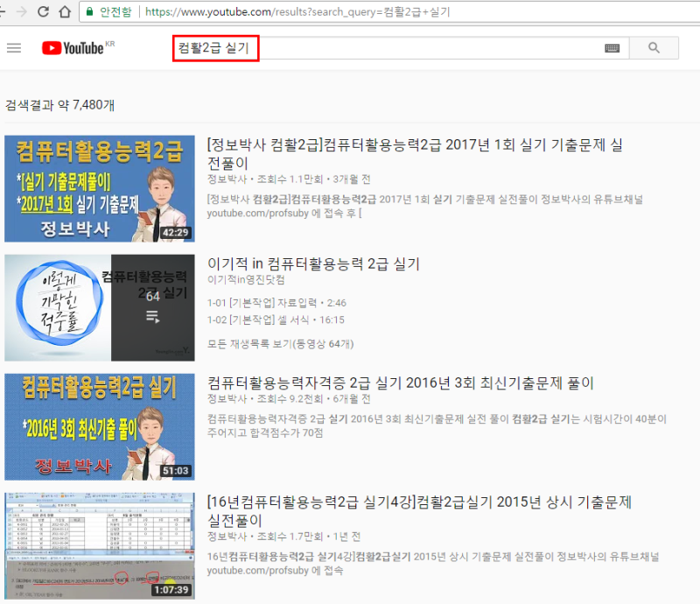The width and height of the screenshot is (700, 604).
Task: Open thumbnail of 2016년 3회 video
Action: tap(100, 426)
